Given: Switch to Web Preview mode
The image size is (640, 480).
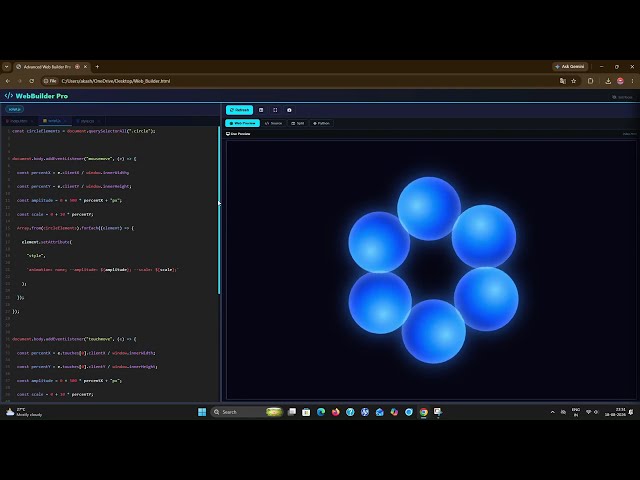Looking at the screenshot, I should coord(242,123).
